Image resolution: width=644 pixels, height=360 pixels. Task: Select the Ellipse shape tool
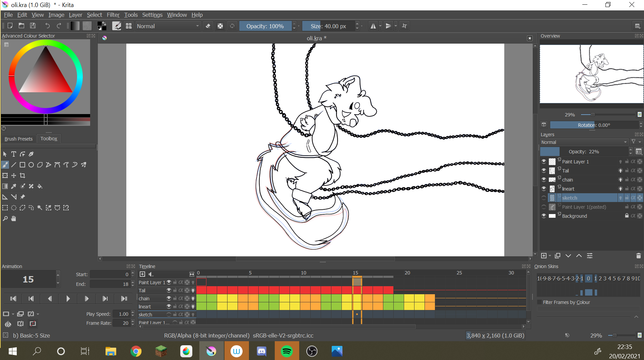point(31,165)
